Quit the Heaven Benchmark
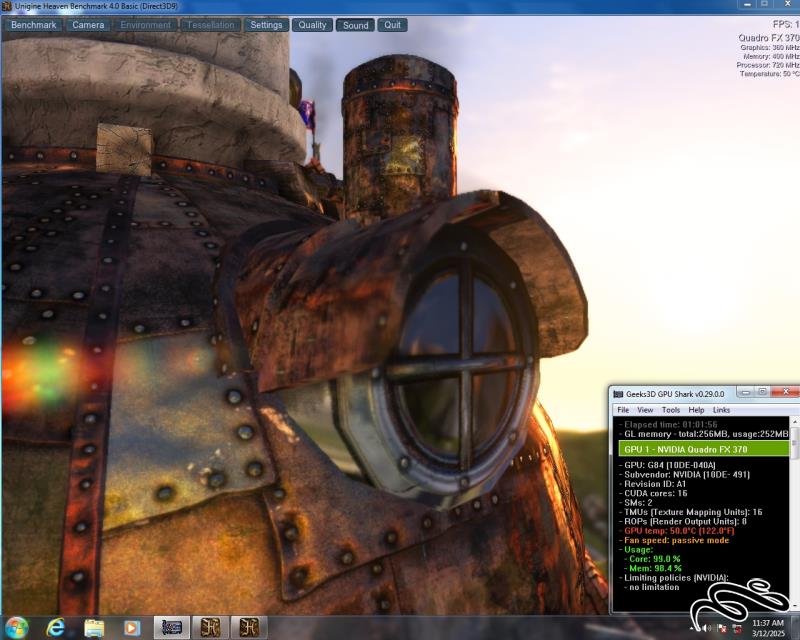This screenshot has height=640, width=800. [392, 25]
